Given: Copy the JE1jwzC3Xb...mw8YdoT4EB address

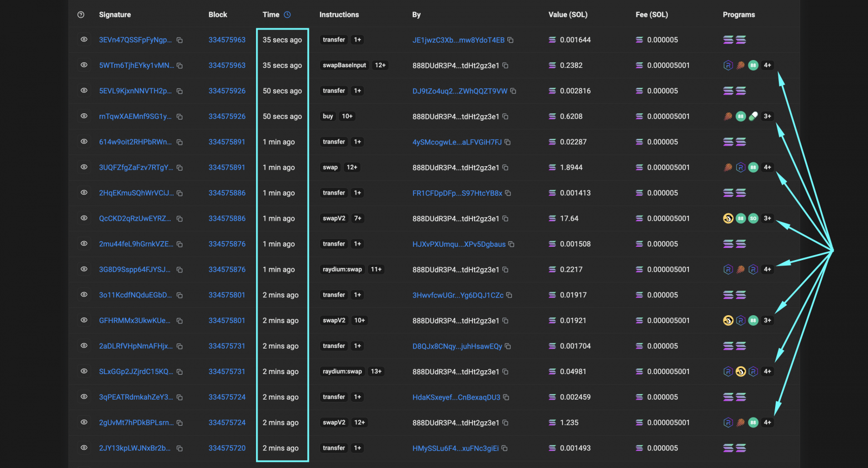Looking at the screenshot, I should (510, 40).
